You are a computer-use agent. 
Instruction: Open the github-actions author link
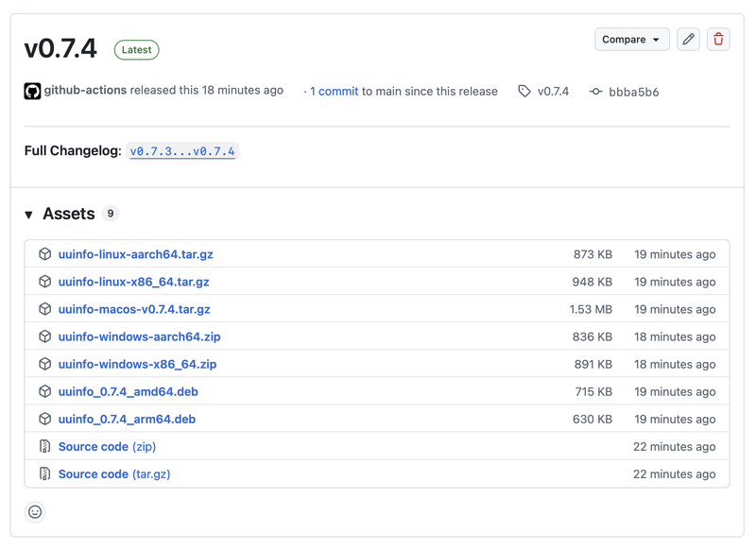(85, 90)
